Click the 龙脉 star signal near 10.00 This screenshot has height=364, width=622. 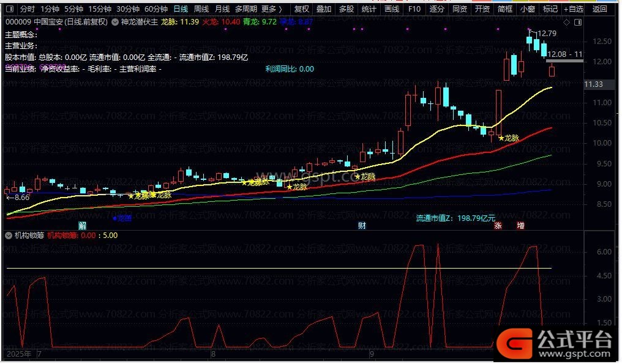click(x=508, y=138)
